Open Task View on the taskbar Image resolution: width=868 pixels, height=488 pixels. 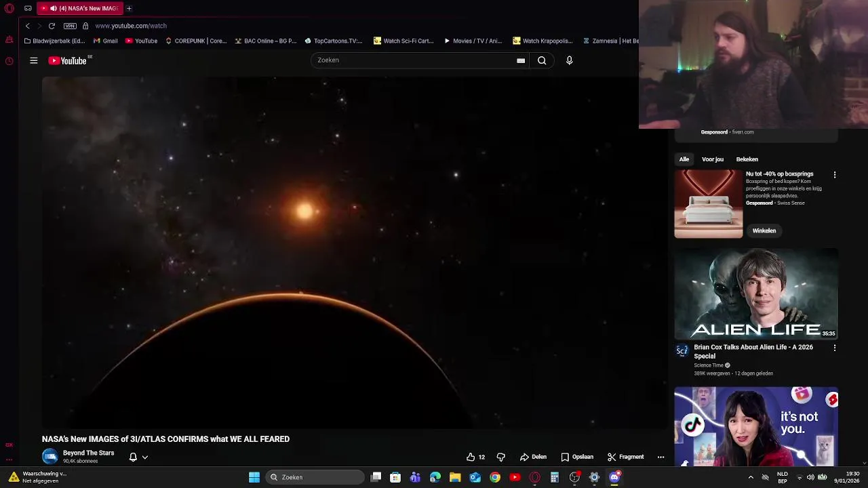(x=376, y=477)
